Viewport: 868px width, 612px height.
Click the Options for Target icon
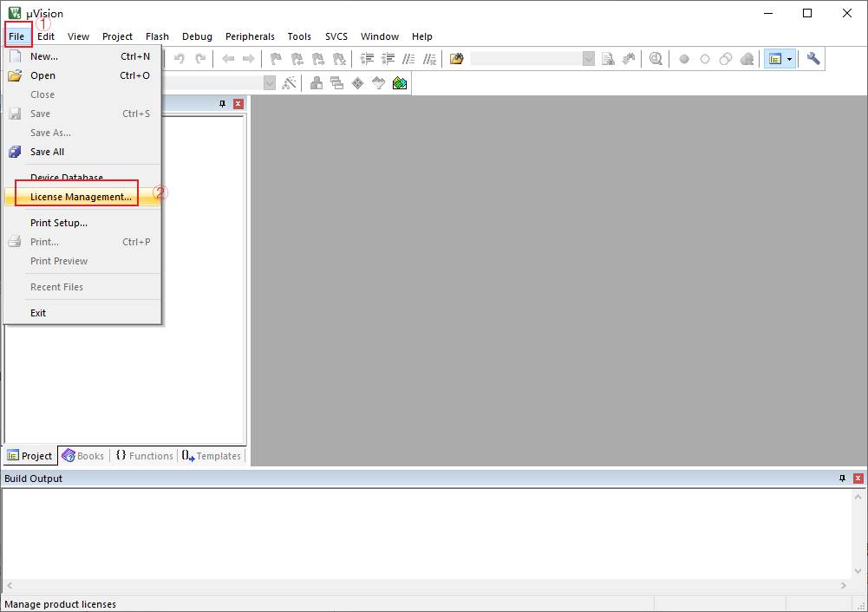coord(290,83)
